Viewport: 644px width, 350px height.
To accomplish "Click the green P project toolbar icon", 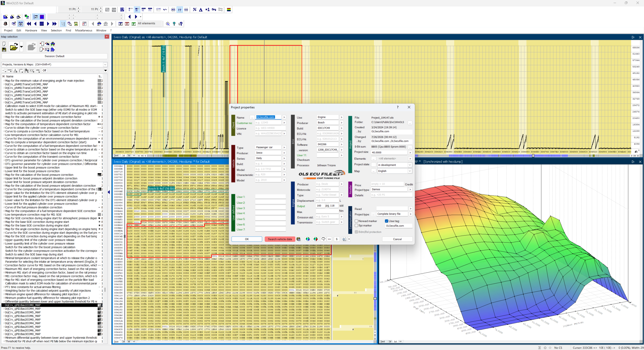I will (x=134, y=24).
